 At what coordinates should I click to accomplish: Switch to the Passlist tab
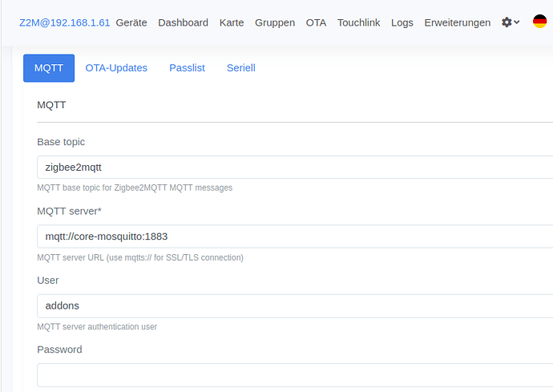pyautogui.click(x=187, y=68)
